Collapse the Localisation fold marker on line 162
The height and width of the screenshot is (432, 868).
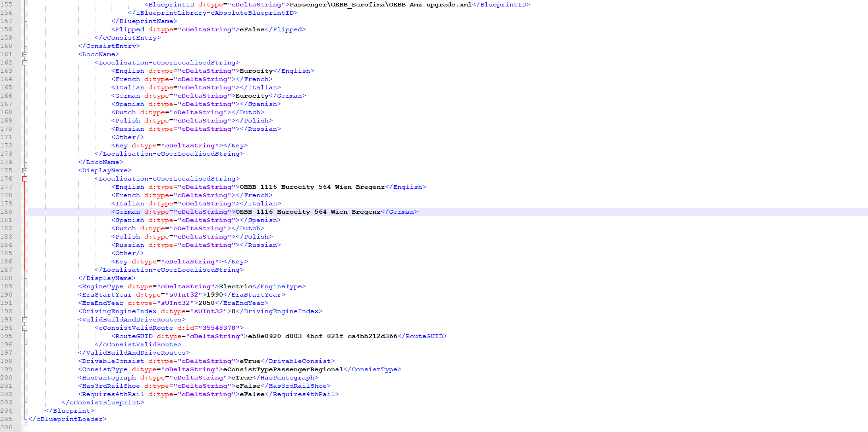pyautogui.click(x=25, y=63)
